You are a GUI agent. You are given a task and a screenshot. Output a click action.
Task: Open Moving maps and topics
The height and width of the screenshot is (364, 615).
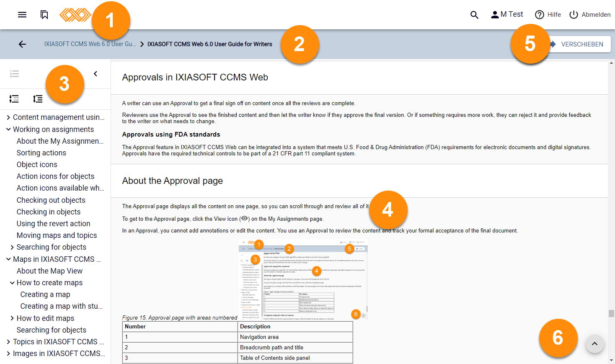tap(57, 235)
